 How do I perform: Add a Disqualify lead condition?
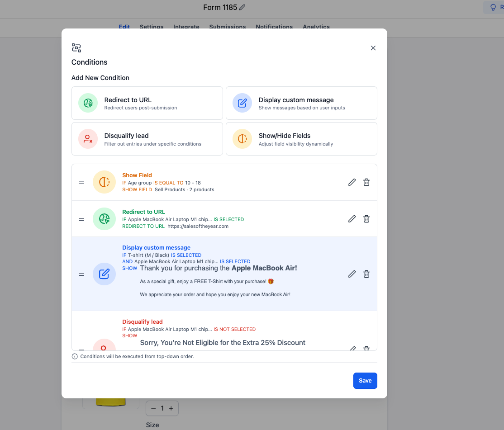(x=147, y=139)
